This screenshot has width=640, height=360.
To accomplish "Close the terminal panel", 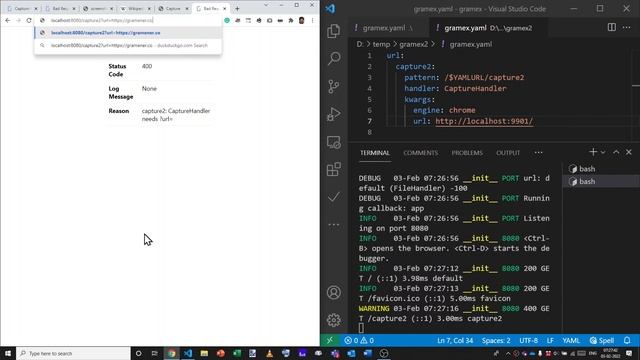I will 629,152.
